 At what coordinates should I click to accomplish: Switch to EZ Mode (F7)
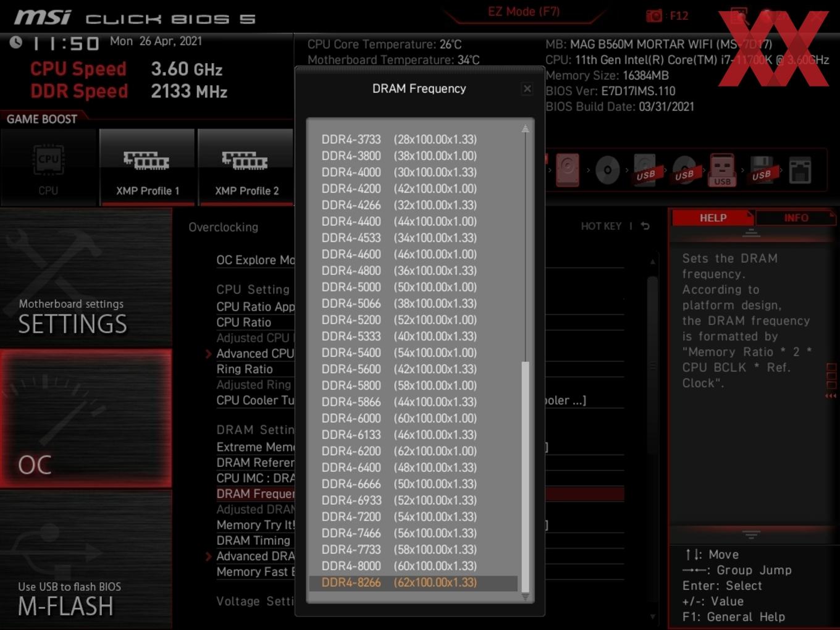[524, 12]
